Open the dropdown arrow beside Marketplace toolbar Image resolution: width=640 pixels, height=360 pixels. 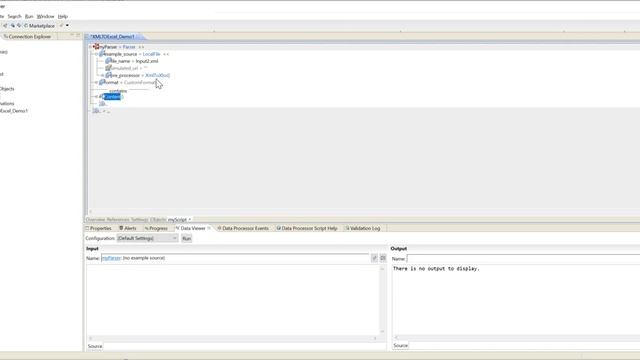[x=67, y=26]
